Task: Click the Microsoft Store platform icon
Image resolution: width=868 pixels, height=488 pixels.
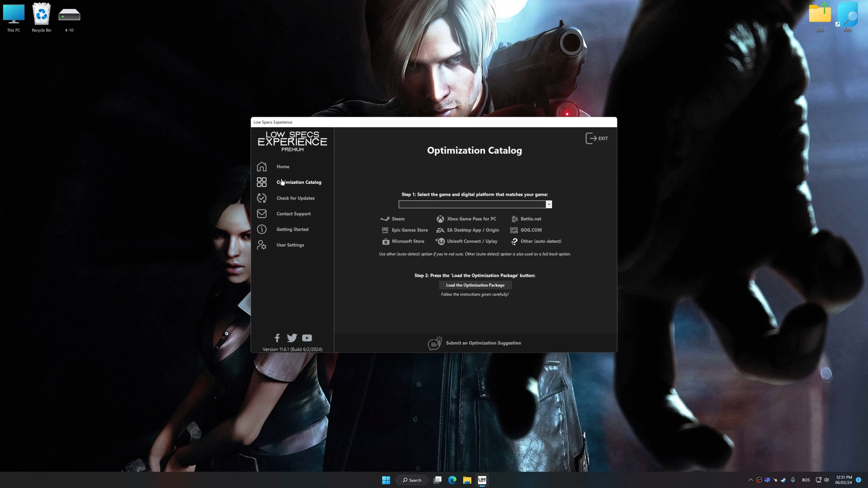Action: 386,241
